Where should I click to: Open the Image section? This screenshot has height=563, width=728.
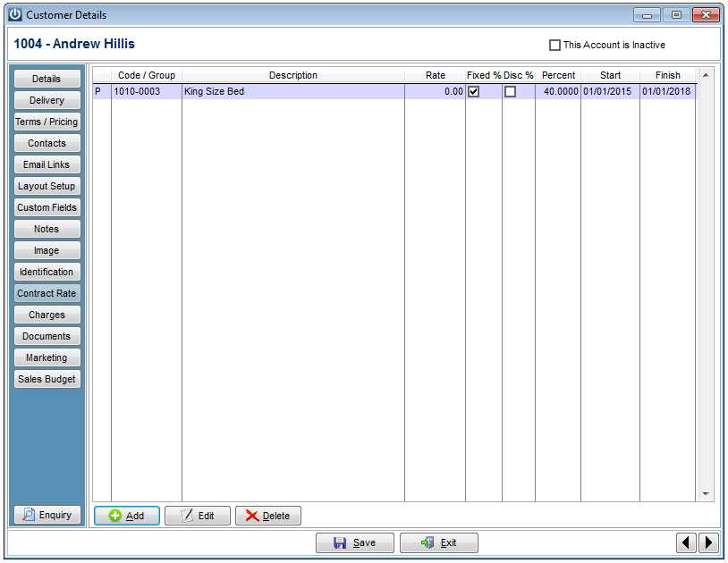pos(47,250)
